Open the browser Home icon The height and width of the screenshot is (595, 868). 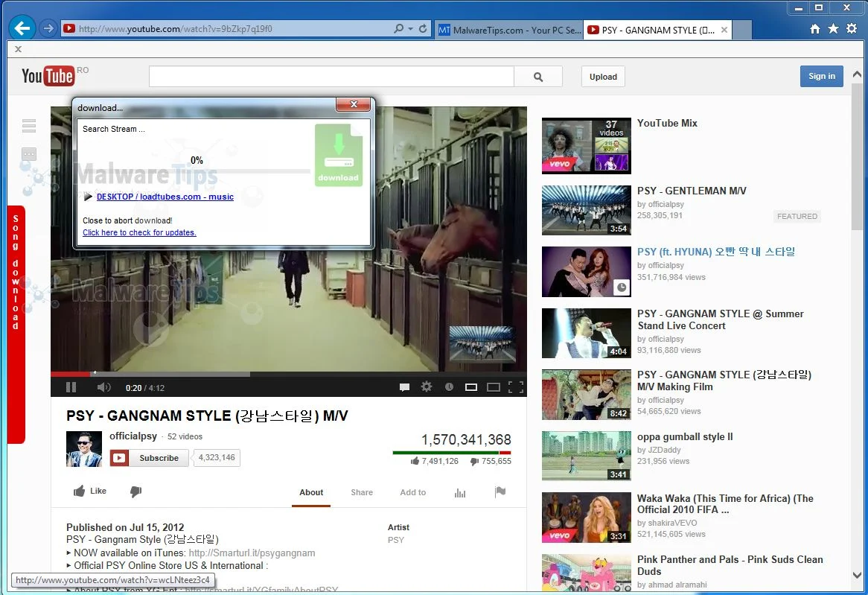pos(815,29)
